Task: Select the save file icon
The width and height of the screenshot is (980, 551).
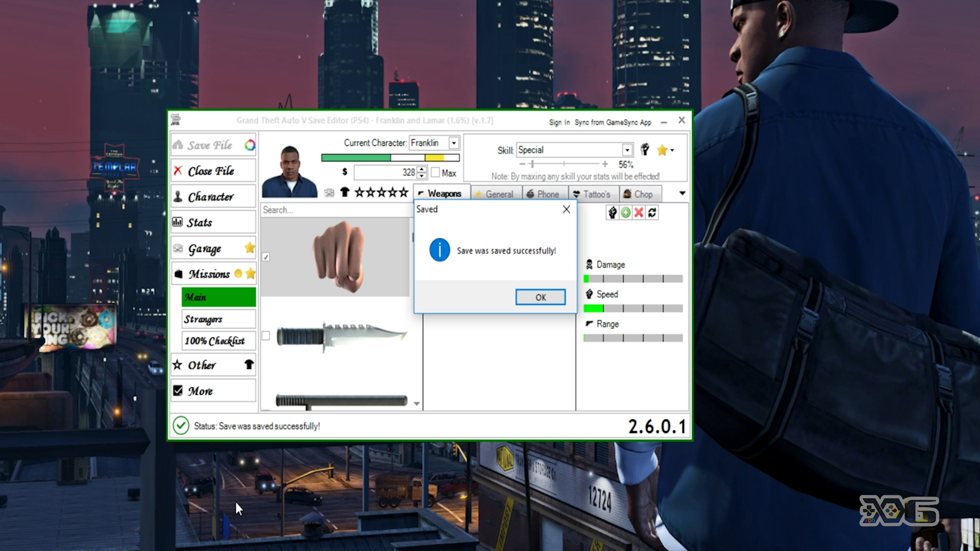Action: [x=178, y=145]
